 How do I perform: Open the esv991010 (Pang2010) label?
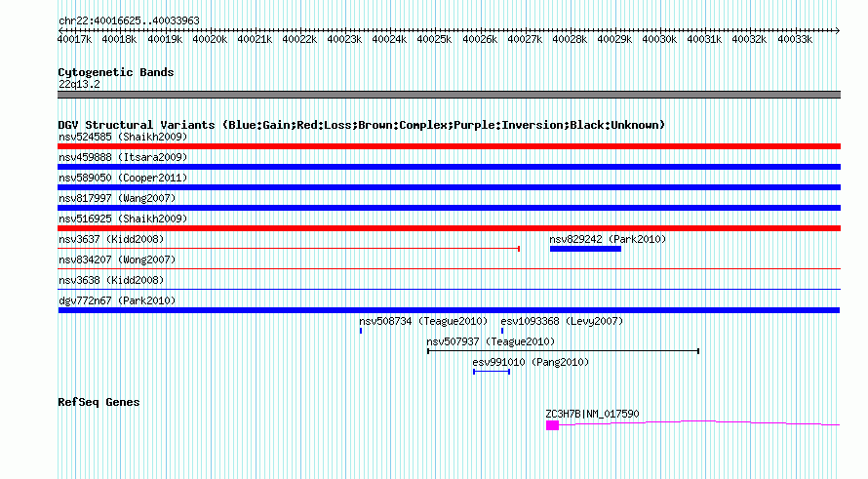click(531, 362)
